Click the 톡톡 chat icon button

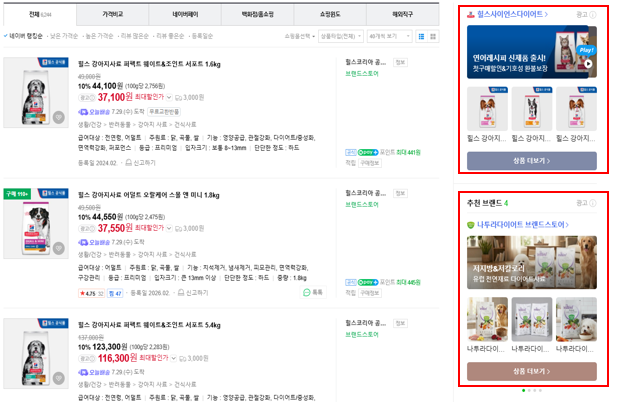point(313,292)
